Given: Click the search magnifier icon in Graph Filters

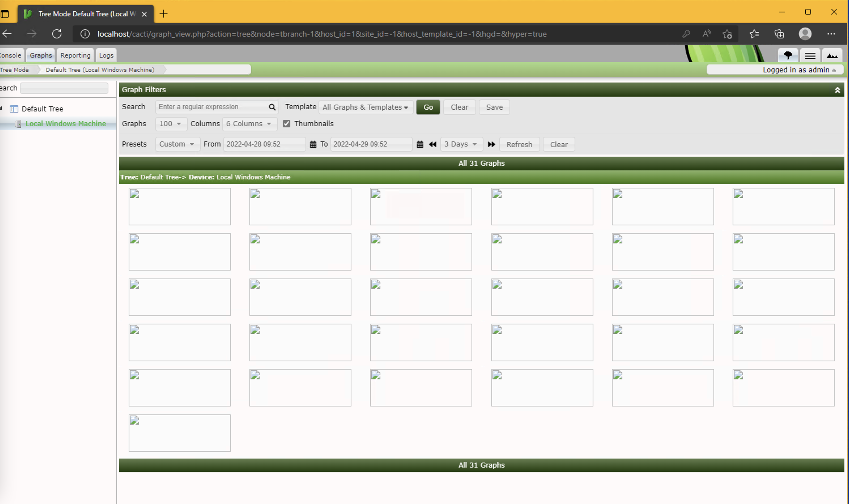Looking at the screenshot, I should click(x=272, y=107).
